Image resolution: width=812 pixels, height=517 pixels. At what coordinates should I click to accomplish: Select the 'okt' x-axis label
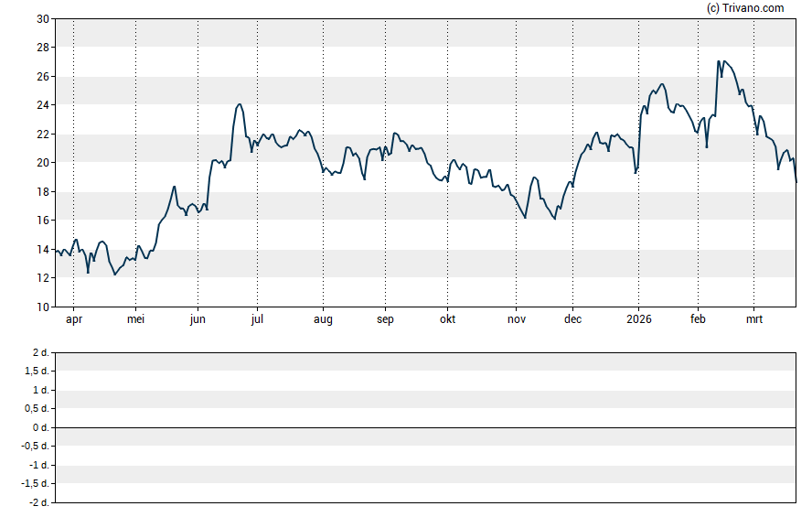[447, 320]
